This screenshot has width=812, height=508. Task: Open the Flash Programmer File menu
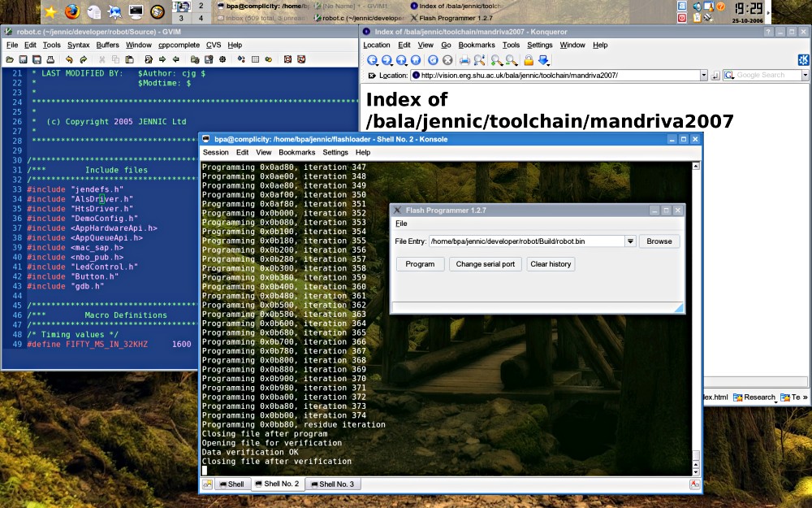pyautogui.click(x=401, y=224)
